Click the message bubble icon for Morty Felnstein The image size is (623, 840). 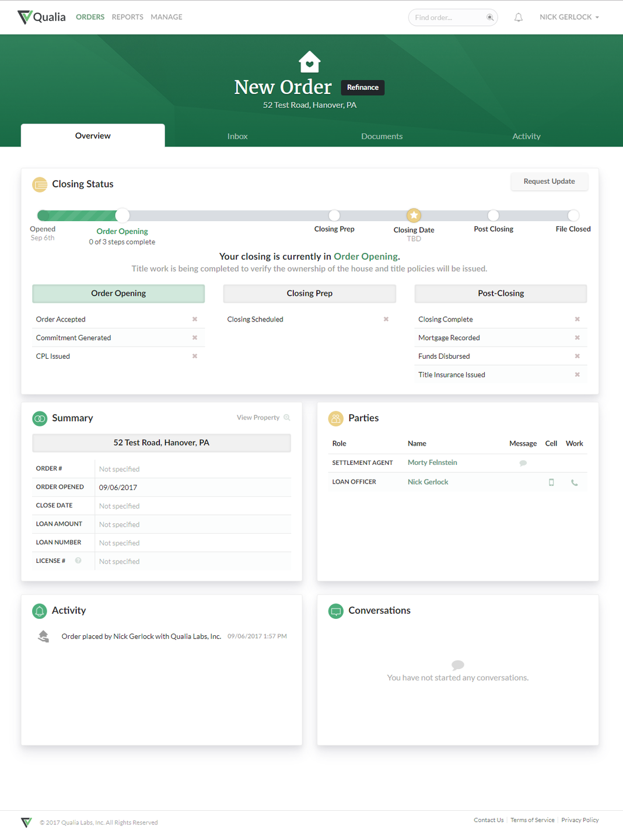[523, 463]
